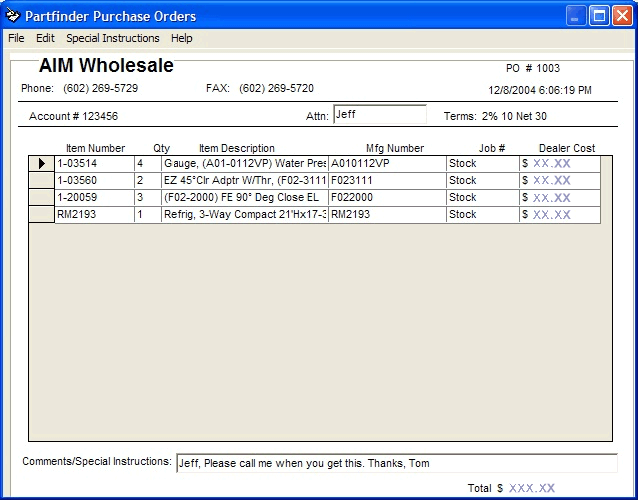Image resolution: width=638 pixels, height=500 pixels.
Task: Click dealer cost cell for 1-03514
Action: [x=560, y=164]
